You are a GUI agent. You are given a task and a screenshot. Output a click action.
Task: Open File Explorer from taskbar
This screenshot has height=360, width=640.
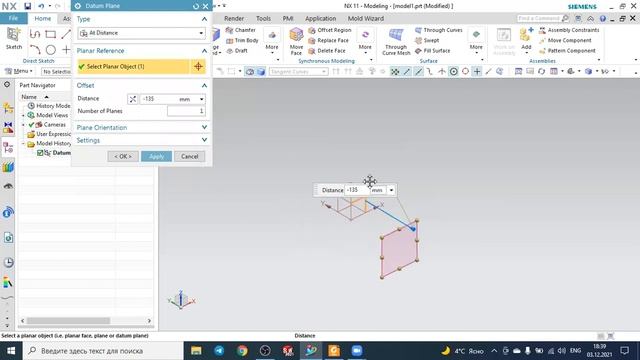coord(196,351)
